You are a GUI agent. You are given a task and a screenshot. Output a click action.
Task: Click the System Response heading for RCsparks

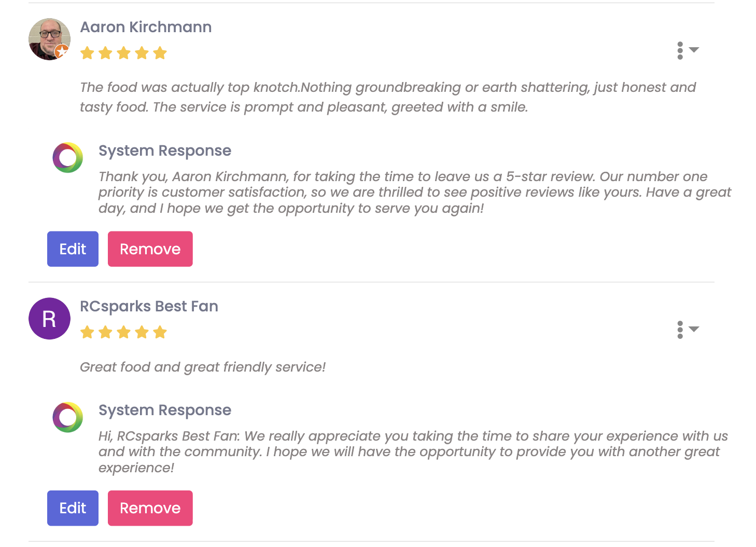tap(165, 410)
